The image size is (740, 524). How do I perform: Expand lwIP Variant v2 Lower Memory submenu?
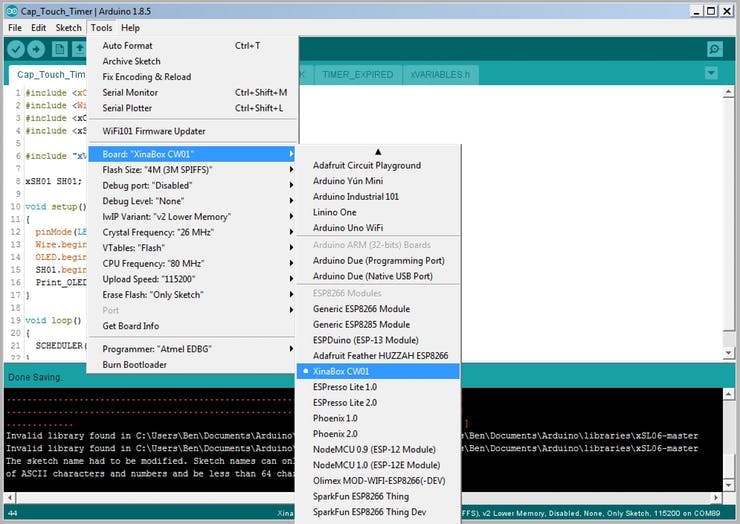pos(193,217)
